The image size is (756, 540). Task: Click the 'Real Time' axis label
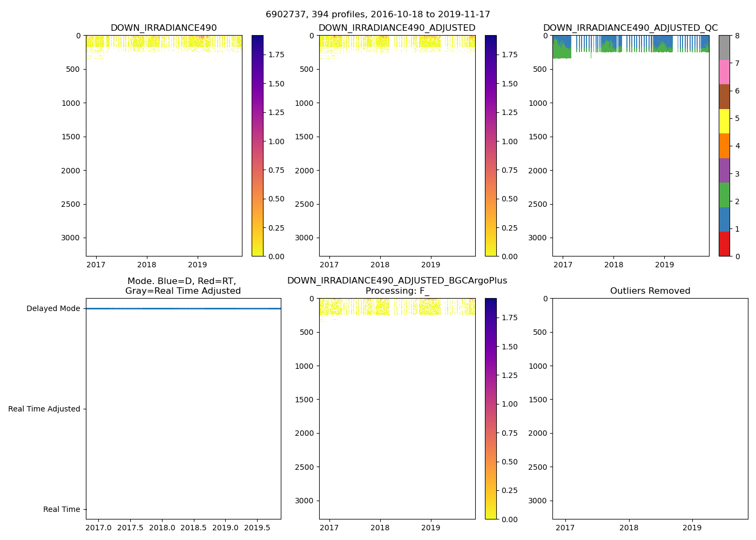pos(62,510)
